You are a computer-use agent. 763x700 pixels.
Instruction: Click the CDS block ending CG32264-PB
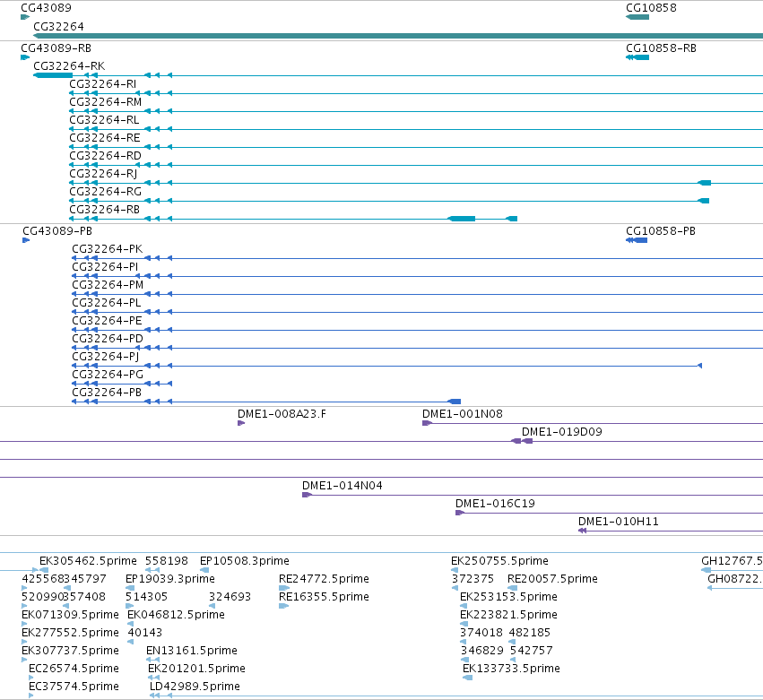click(x=455, y=402)
